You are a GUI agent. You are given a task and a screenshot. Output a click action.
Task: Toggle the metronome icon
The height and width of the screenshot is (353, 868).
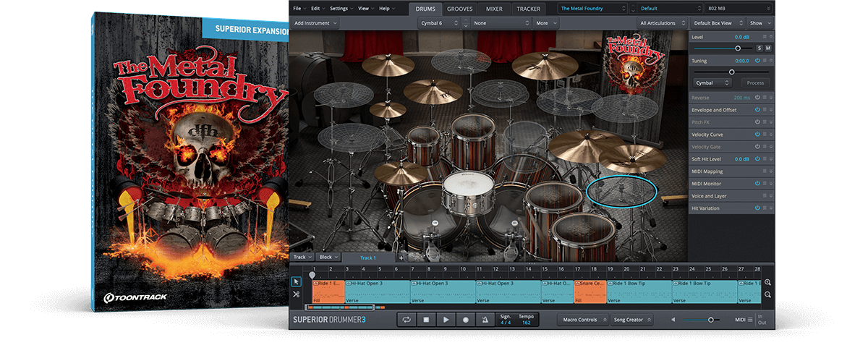tap(485, 319)
